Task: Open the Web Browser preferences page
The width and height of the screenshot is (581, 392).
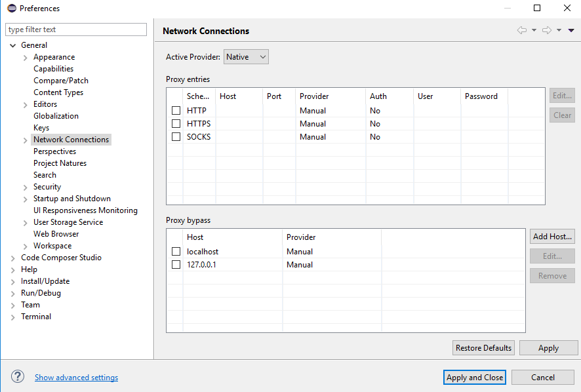Action: (56, 234)
